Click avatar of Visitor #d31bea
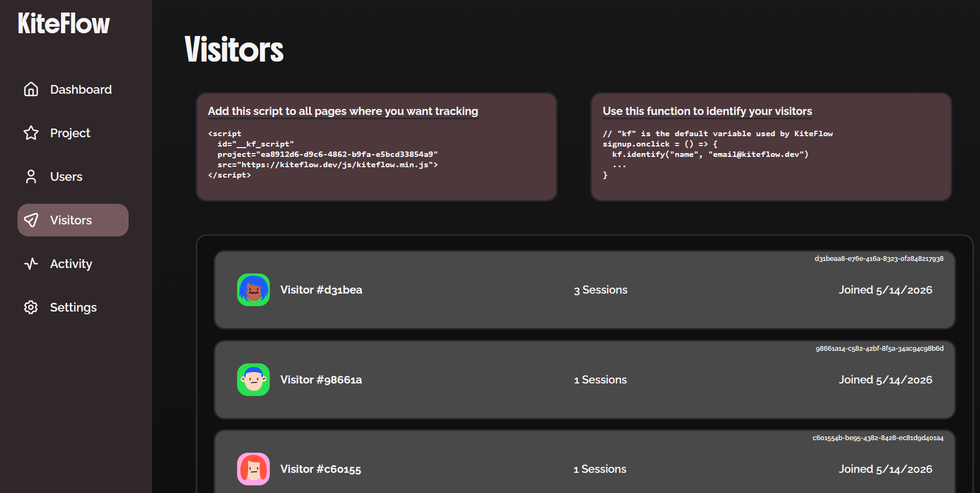The image size is (980, 493). click(253, 290)
